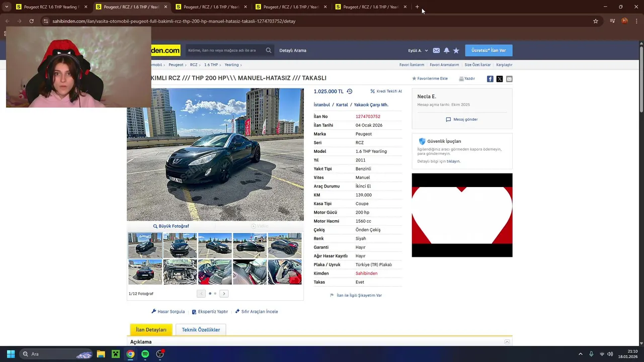Show previous photo thumbnails with left arrow
This screenshot has height=362, width=644.
tap(201, 294)
